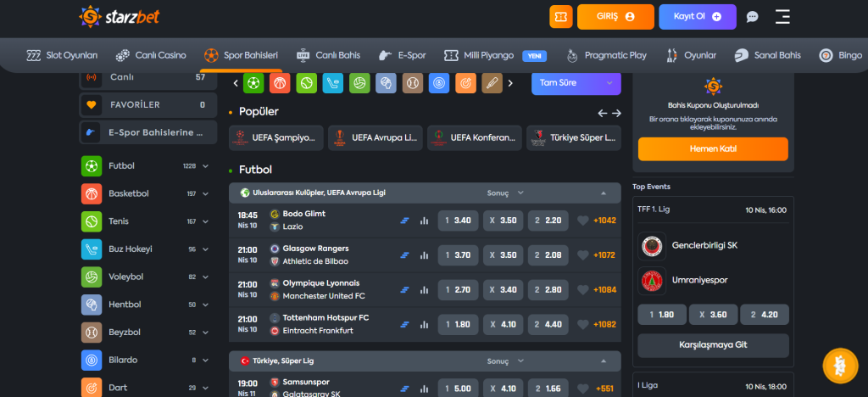This screenshot has width=868, height=397.
Task: Collapse the UEFA Avrupa Ligi section
Action: (604, 193)
